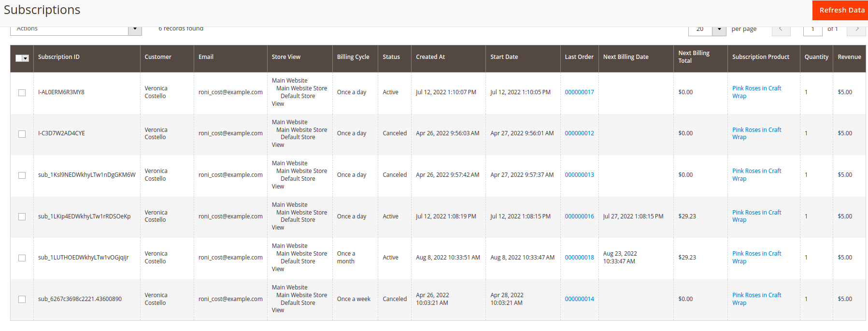
Task: Check the row sub_6267c3698c2221.43600890
Action: coord(22,299)
